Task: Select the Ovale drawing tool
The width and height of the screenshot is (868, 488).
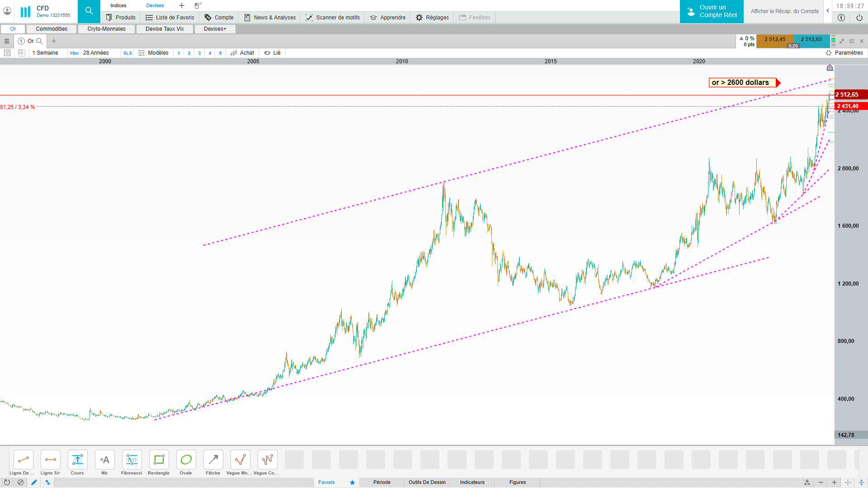Action: pyautogui.click(x=186, y=460)
